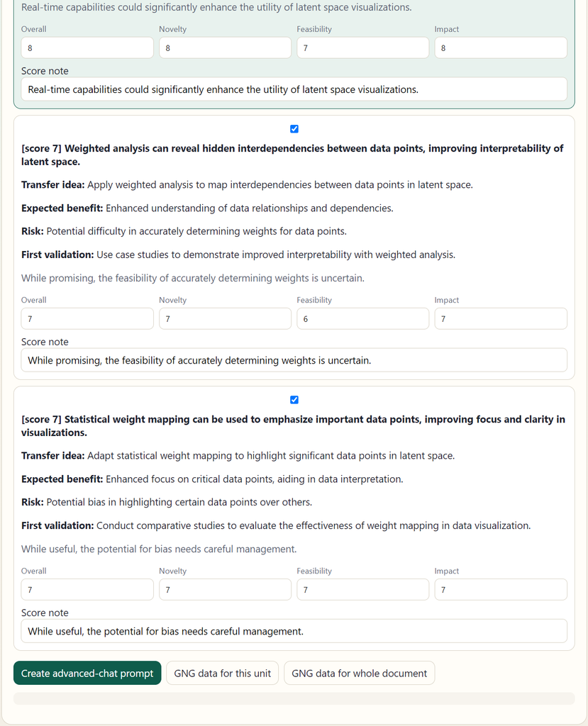
Task: Edit Feasibility score in the Real-time capabilities card
Action: 363,48
